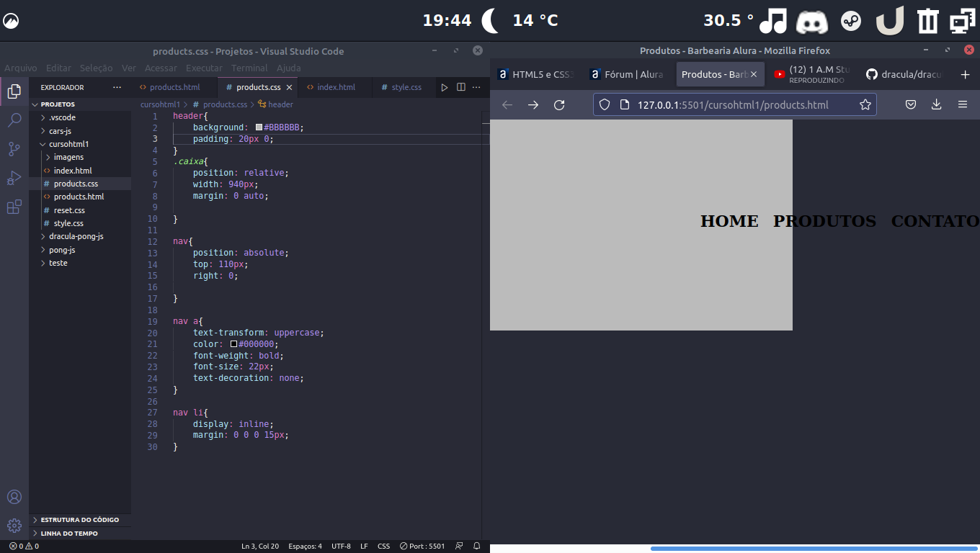
Task: Close the products.css editor tab
Action: coord(290,87)
